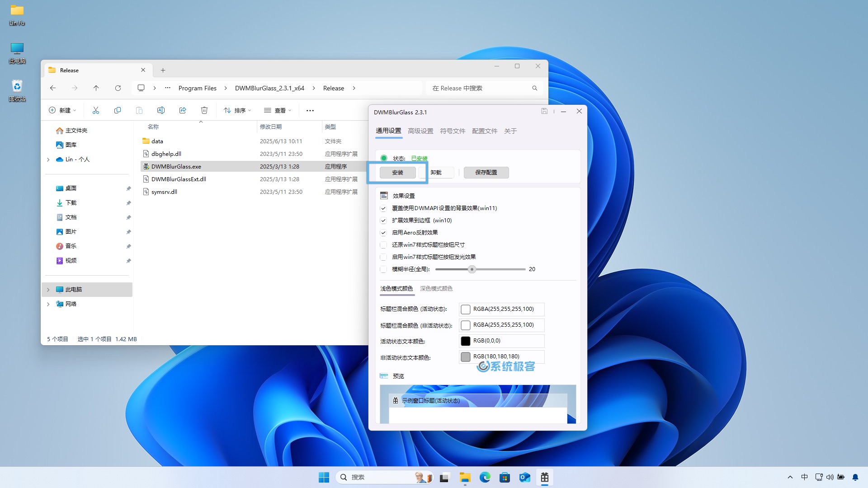The image size is (868, 488).
Task: Show hidden tray icons with the chevron
Action: 790,477
